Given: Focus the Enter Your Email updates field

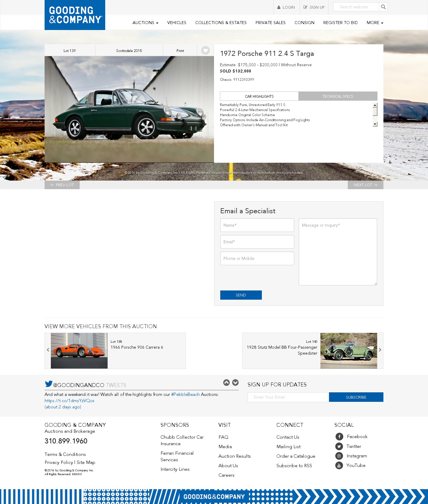Looking at the screenshot, I should click(288, 397).
